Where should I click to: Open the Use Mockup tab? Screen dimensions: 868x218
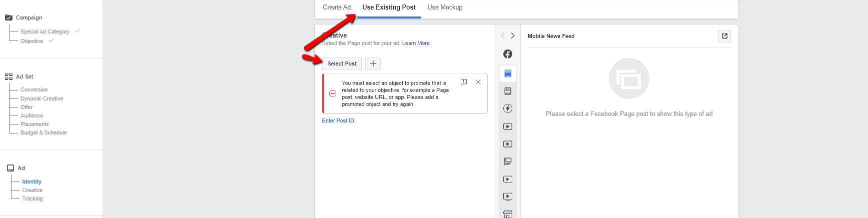coord(445,7)
